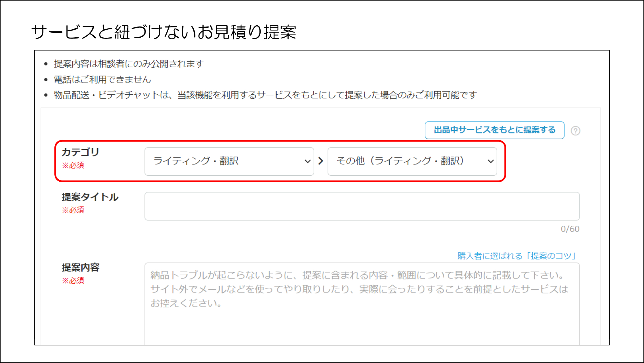Click the 必須 marker beside 提案タイトル

(x=73, y=210)
